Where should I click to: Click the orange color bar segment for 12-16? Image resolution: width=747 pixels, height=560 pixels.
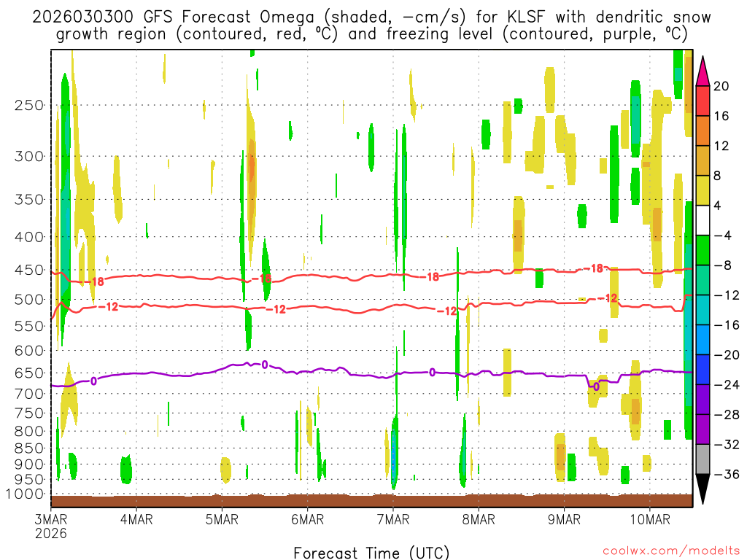click(x=703, y=131)
